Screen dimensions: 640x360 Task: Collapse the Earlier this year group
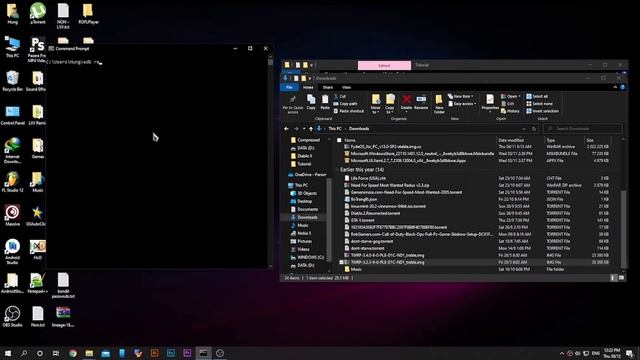pyautogui.click(x=338, y=169)
